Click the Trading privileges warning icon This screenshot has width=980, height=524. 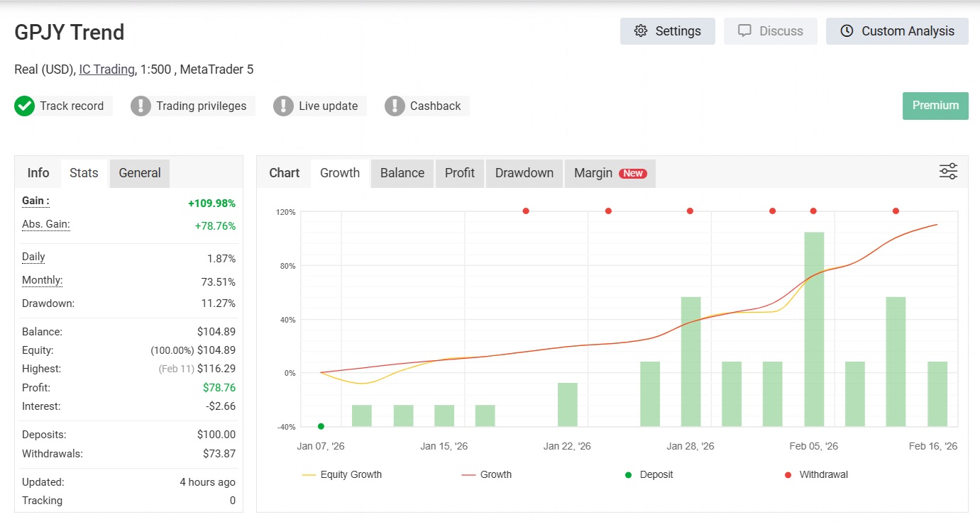141,106
